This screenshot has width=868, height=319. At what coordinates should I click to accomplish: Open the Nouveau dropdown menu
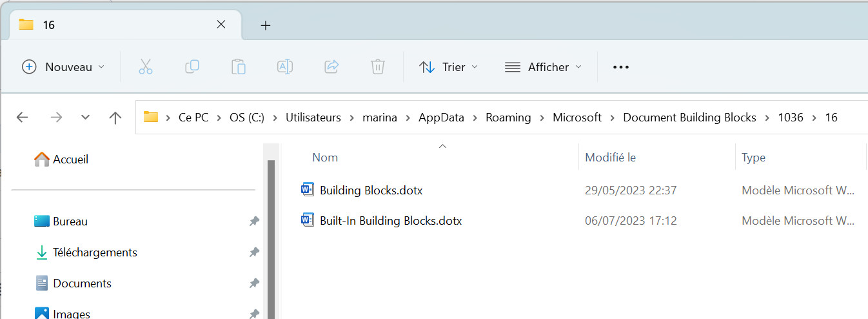click(63, 67)
